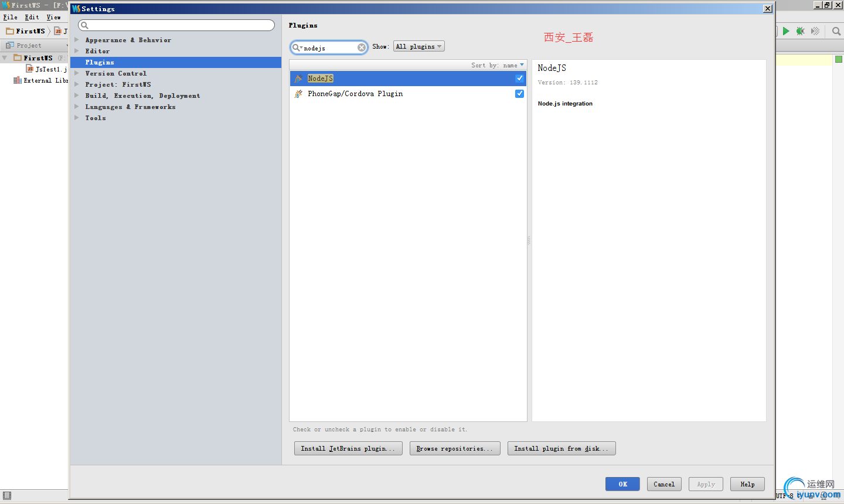This screenshot has width=844, height=504.
Task: Restore down the main WebStorm window
Action: tap(827, 5)
